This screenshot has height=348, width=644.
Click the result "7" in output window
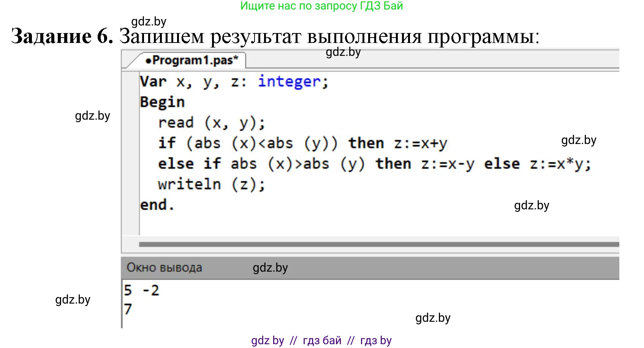128,309
